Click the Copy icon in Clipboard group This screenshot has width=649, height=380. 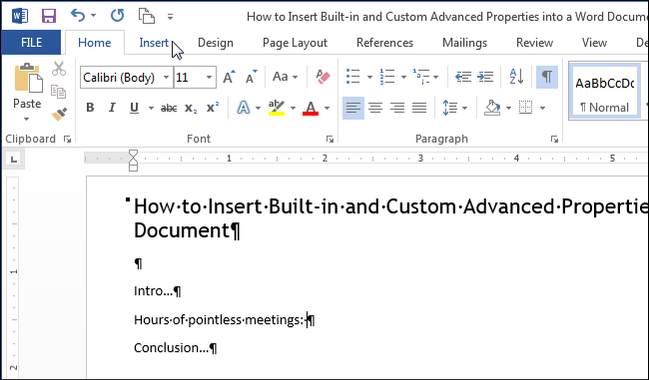coord(58,91)
